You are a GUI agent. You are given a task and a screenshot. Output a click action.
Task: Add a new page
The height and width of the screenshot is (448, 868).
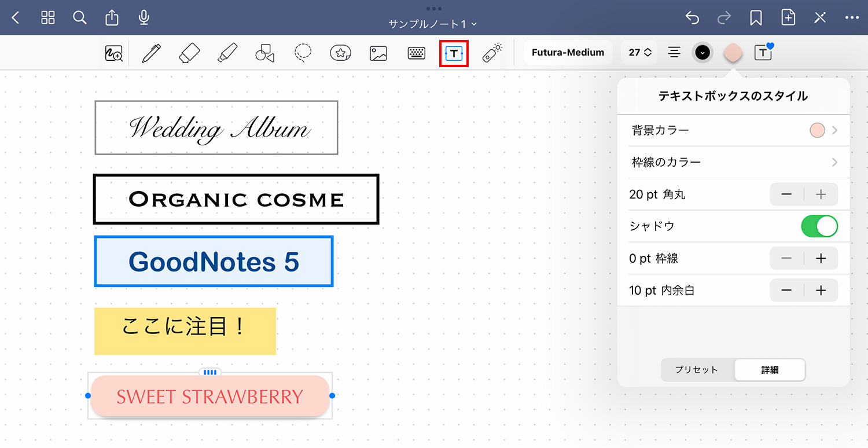[x=788, y=18]
